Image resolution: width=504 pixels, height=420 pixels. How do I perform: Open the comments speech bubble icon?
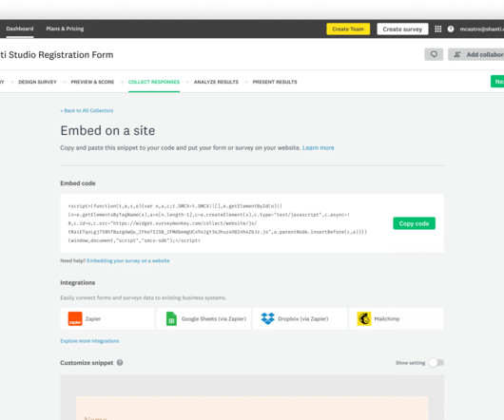click(x=434, y=54)
